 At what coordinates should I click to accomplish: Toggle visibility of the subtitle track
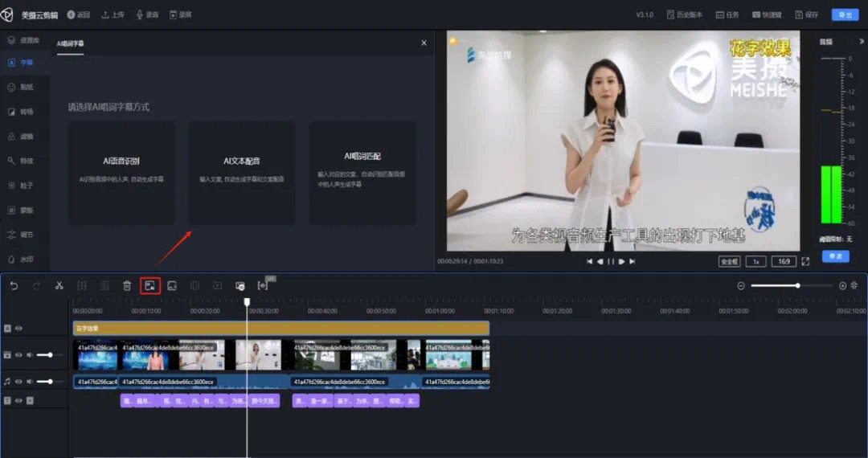pos(18,400)
